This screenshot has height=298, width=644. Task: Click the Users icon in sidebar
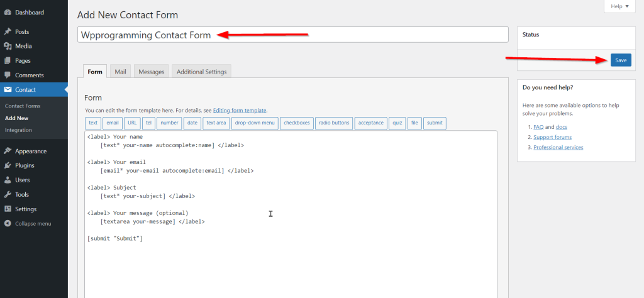click(x=8, y=180)
